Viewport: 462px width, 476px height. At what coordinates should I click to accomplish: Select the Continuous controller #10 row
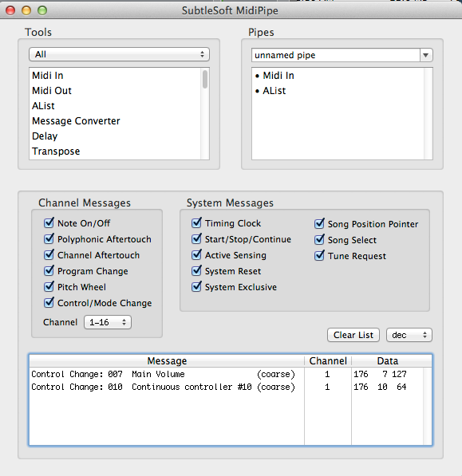(227, 387)
